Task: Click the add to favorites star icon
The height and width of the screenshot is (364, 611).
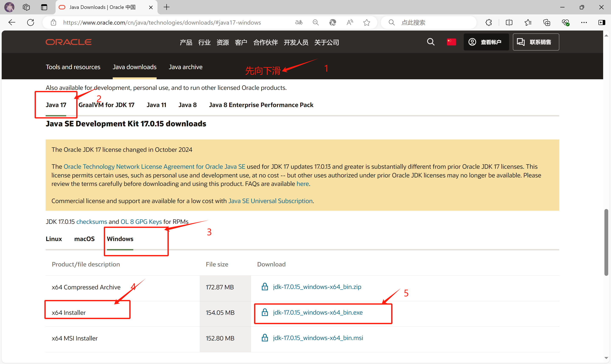Action: [367, 22]
